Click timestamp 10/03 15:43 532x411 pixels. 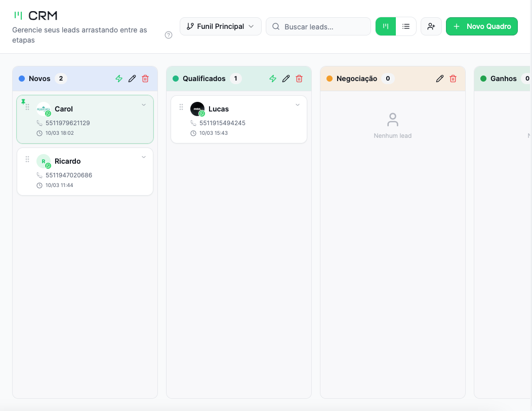coord(214,133)
